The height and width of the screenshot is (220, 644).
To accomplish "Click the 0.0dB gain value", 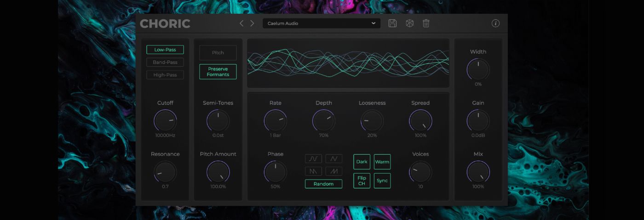I will pyautogui.click(x=478, y=135).
